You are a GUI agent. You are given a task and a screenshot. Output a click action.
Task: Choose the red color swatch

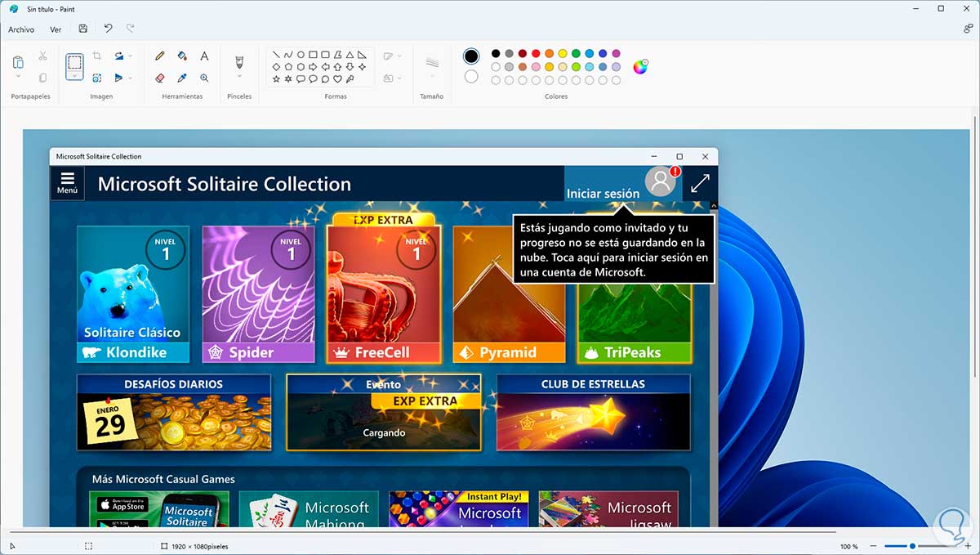click(536, 53)
